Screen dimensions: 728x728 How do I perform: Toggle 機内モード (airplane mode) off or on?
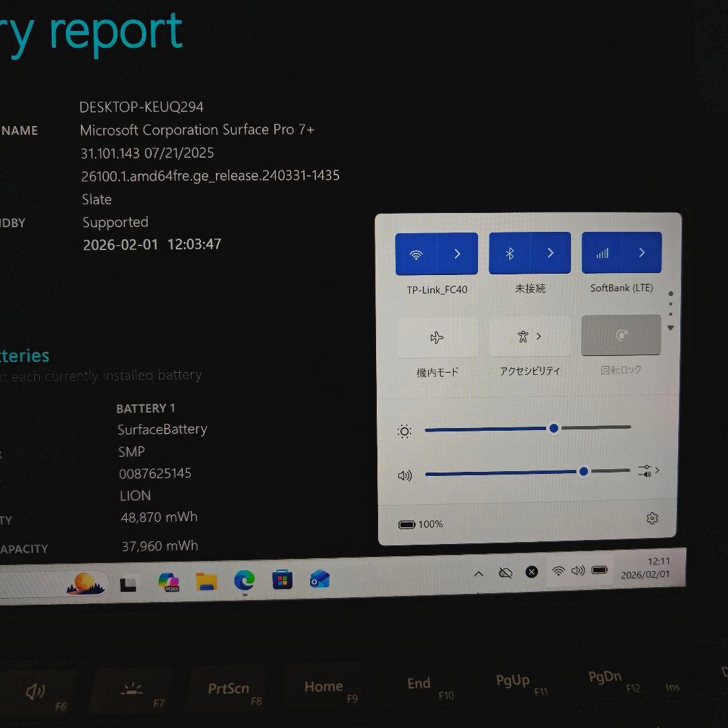click(x=436, y=337)
